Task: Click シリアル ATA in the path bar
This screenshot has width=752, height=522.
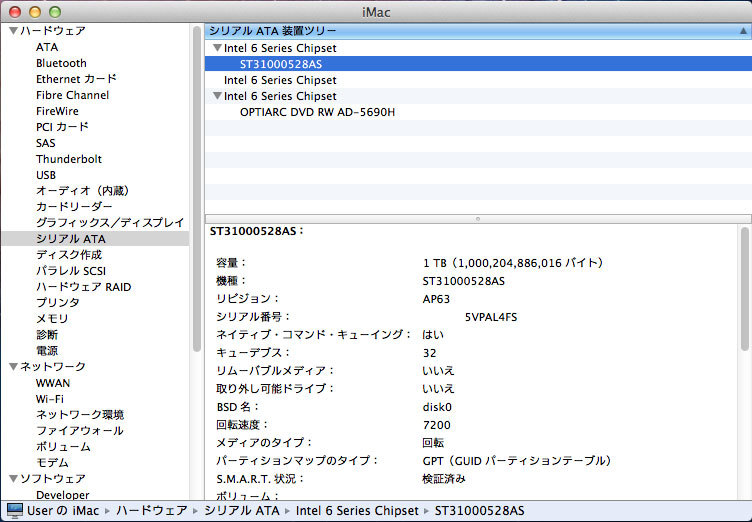Action: coord(241,510)
